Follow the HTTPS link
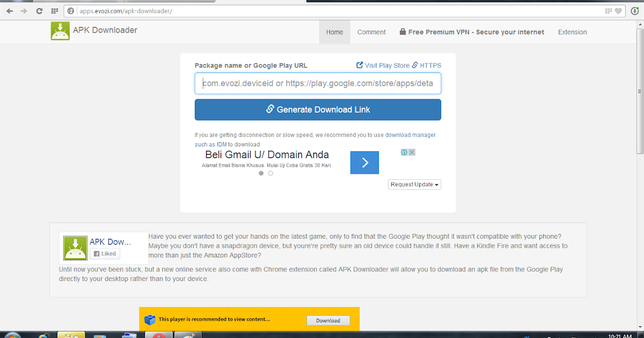The height and width of the screenshot is (338, 644). coord(430,65)
